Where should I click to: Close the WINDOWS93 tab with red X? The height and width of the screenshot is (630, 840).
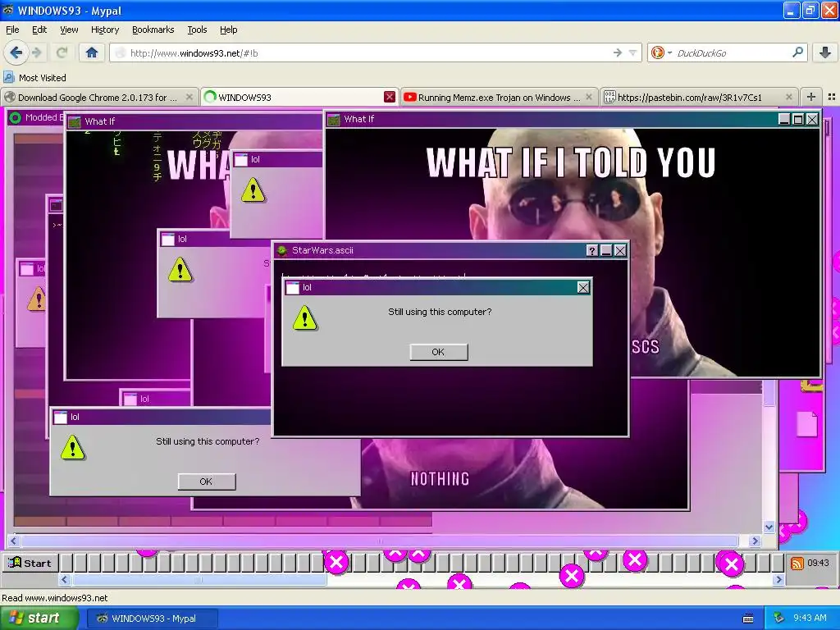[x=390, y=97]
